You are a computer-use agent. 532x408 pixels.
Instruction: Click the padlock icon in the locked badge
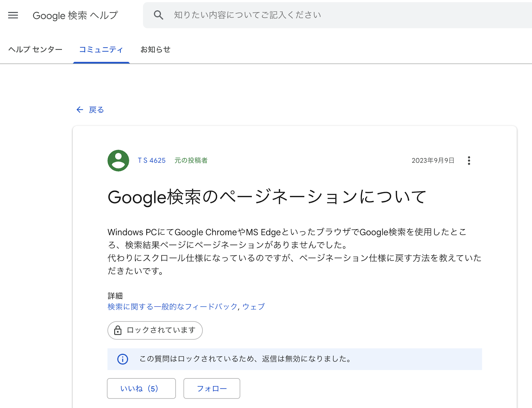coord(118,330)
